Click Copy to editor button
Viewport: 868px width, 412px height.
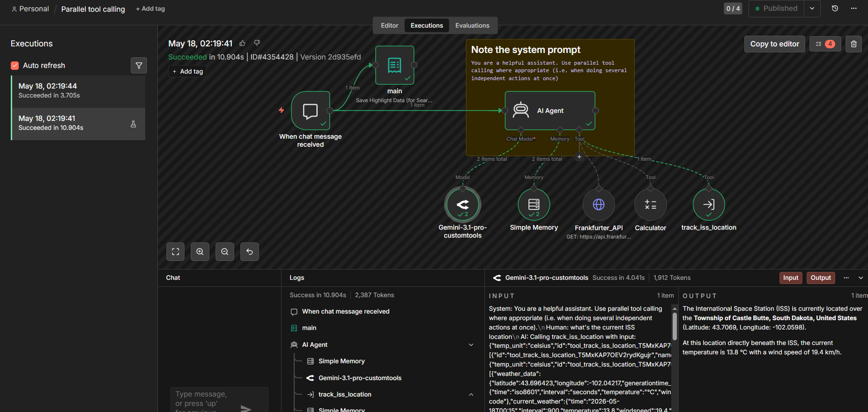tap(775, 44)
